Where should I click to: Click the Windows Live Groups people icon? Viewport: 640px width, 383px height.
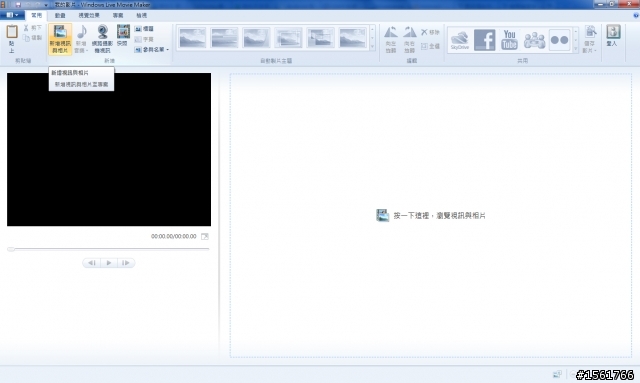534,40
